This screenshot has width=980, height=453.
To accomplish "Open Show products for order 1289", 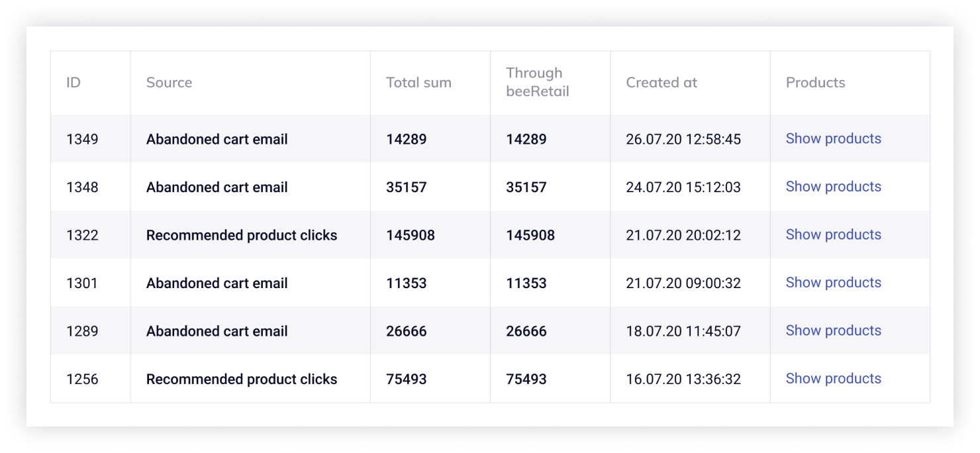I will pyautogui.click(x=833, y=330).
